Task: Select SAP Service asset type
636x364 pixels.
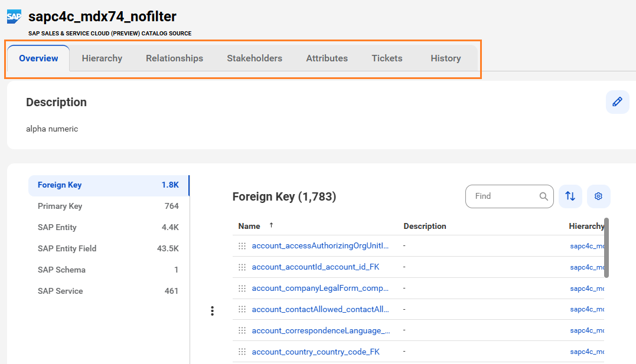Action: coord(109,291)
